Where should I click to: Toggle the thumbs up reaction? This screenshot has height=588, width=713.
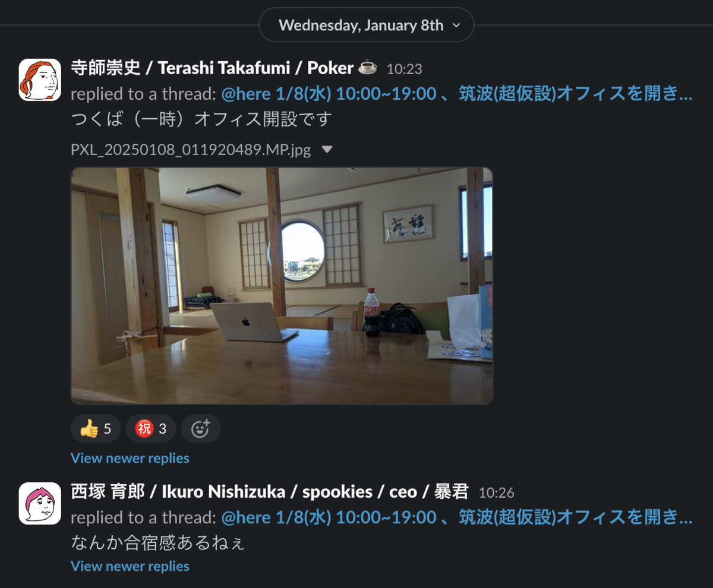tap(96, 429)
